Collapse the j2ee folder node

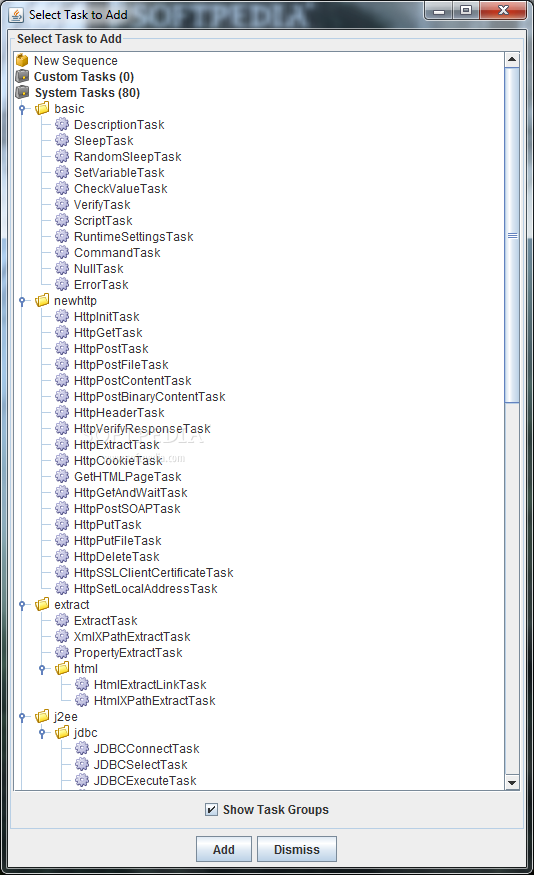click(22, 717)
